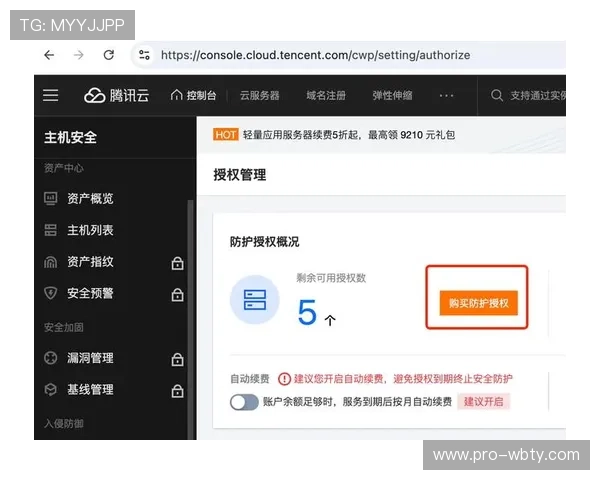The height and width of the screenshot is (480, 600).
Task: Click the red warning icon by 自动续费
Action: click(x=284, y=379)
